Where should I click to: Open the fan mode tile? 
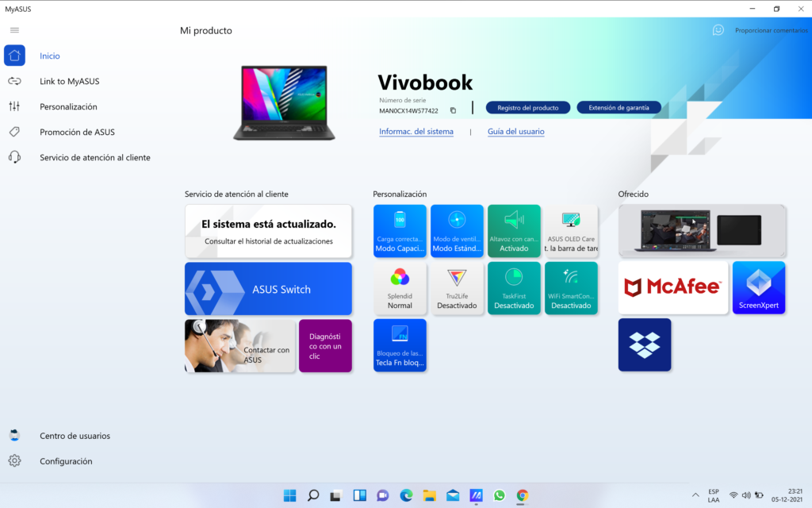(x=457, y=231)
